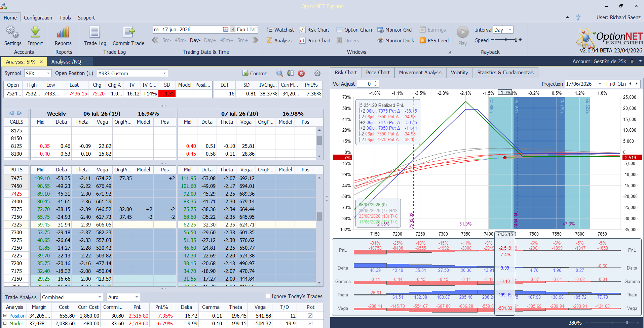
Task: Go to next expiration with right arrow
Action: tap(20, 113)
